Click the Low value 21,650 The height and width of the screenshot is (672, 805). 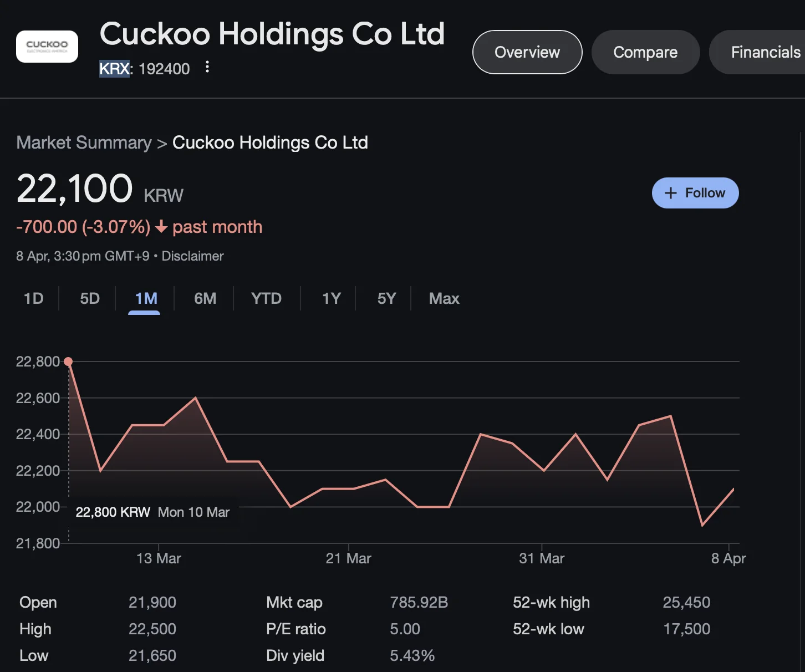pos(152,656)
